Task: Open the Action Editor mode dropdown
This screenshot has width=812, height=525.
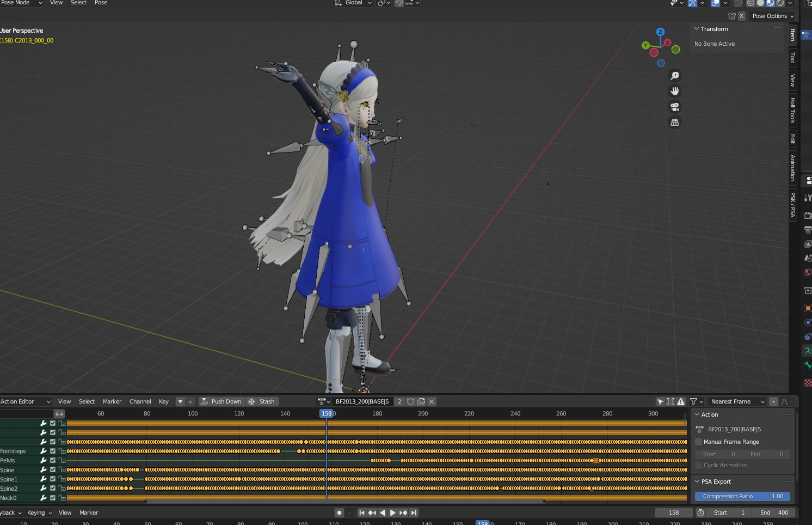Action: [x=26, y=401]
